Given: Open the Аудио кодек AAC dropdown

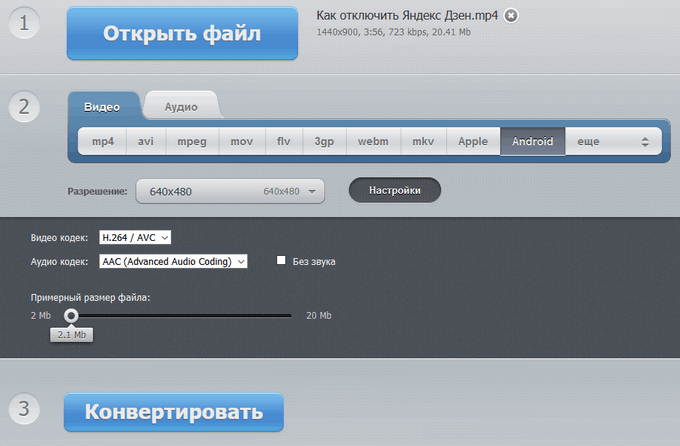Looking at the screenshot, I should [x=173, y=261].
